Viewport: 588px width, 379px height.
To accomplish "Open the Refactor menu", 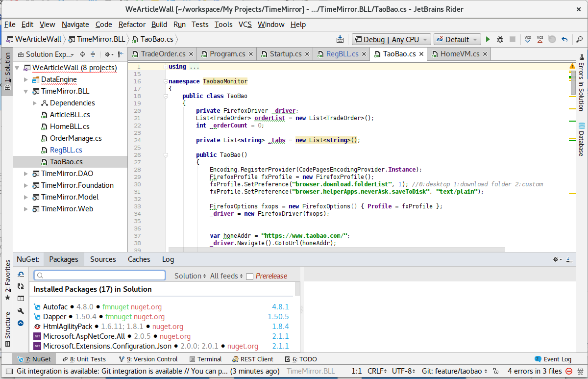I will tap(132, 25).
